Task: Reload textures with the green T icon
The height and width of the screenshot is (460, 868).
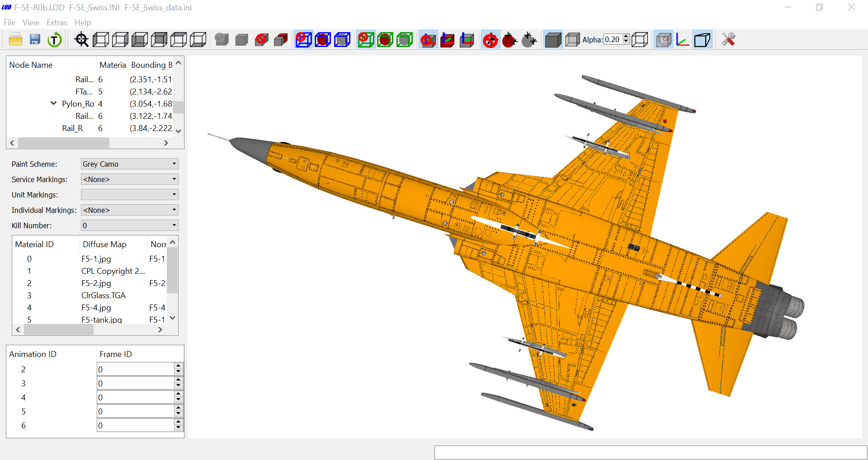Action: coord(55,40)
